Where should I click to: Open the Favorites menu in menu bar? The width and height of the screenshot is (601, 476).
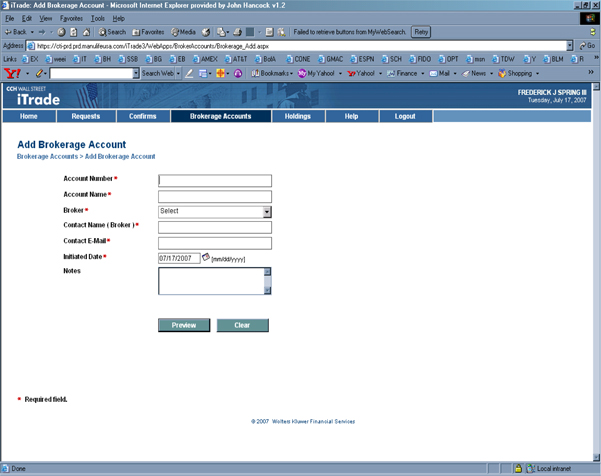[71, 18]
